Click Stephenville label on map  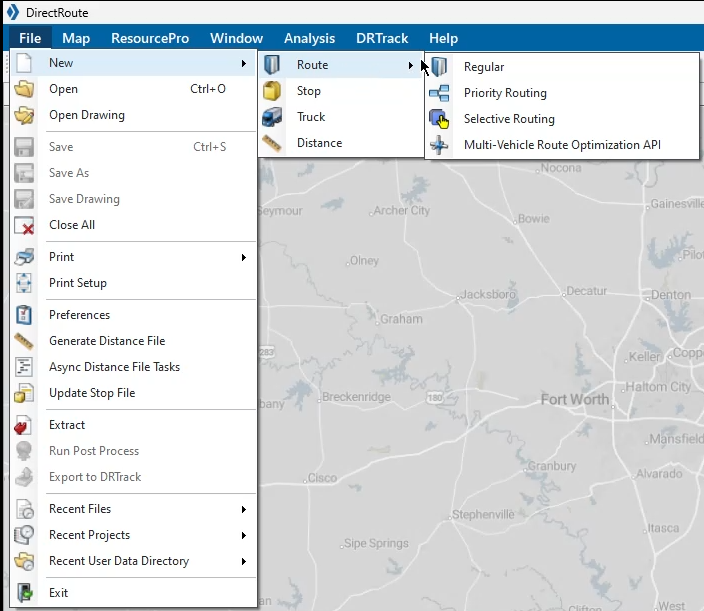tap(483, 514)
